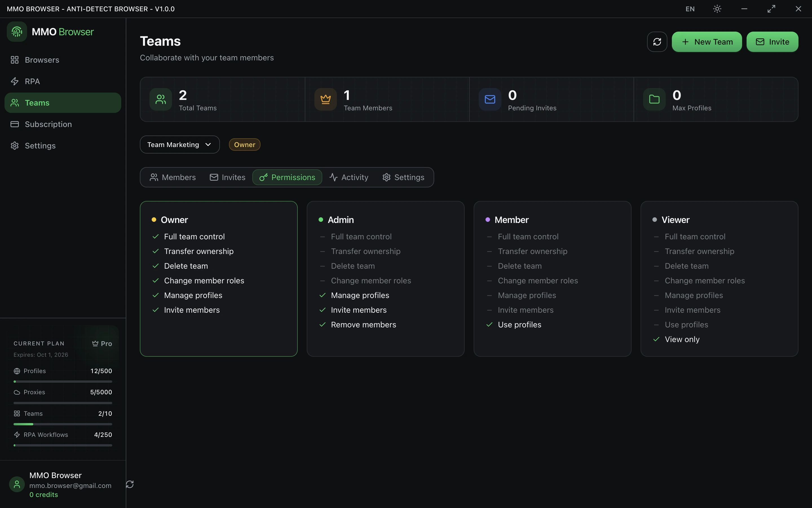812x508 pixels.
Task: Click the Total Teams people icon
Action: tap(161, 99)
